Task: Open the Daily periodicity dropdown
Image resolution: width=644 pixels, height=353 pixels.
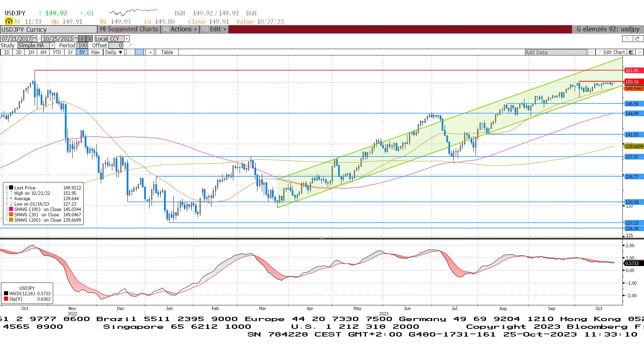Action: click(x=114, y=52)
